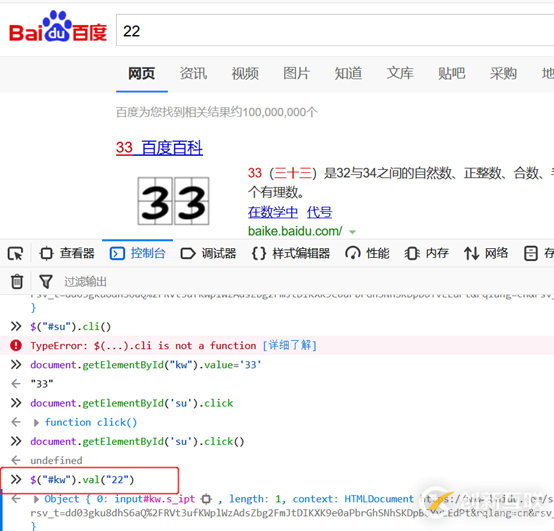Open the 视频 results tab
554x531 pixels.
245,73
